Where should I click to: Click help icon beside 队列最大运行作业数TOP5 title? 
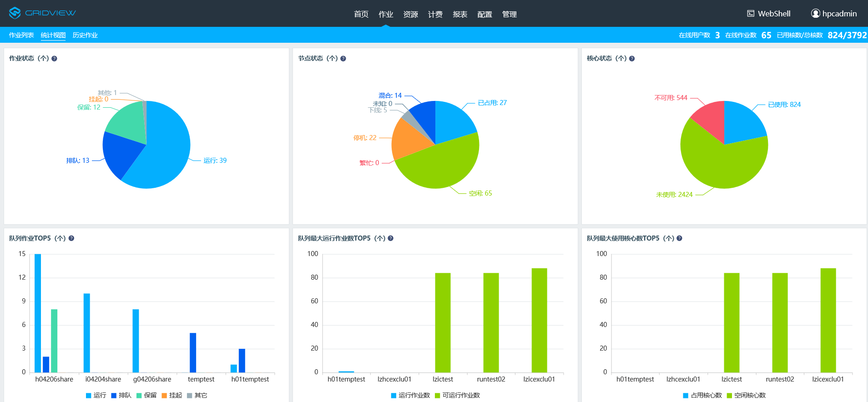click(390, 238)
